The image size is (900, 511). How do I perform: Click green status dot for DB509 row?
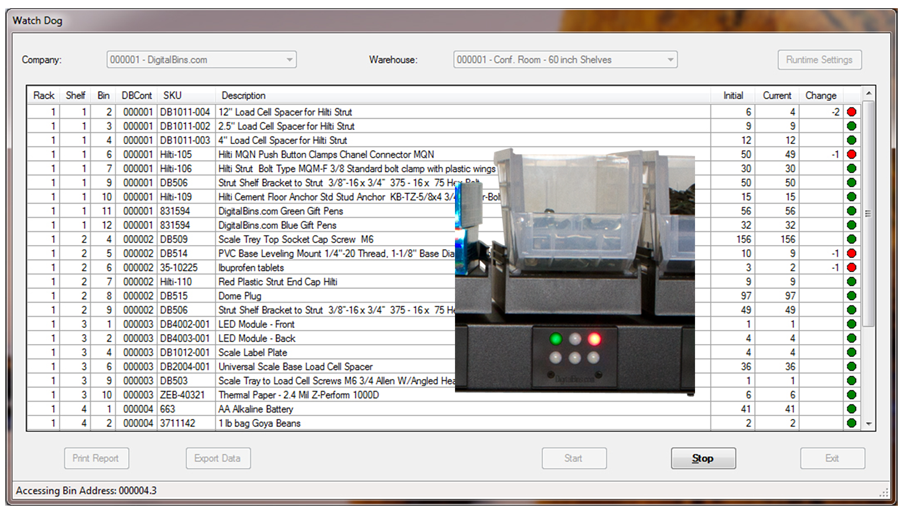point(851,239)
